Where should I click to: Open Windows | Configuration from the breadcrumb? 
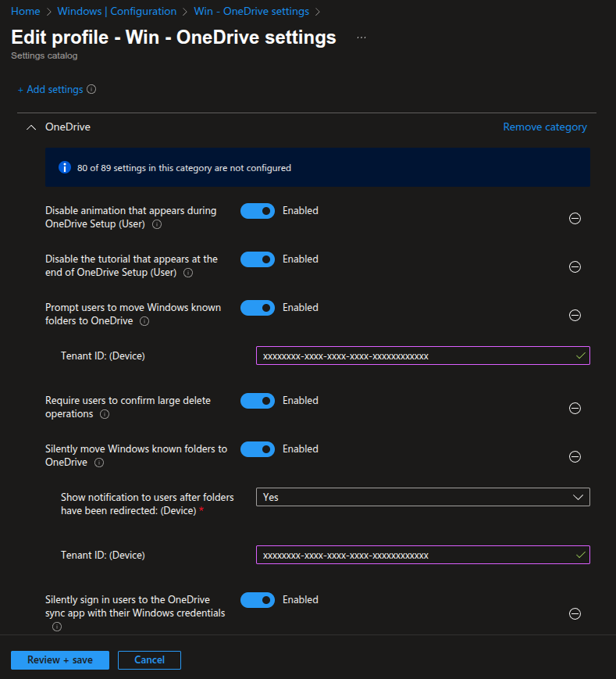pyautogui.click(x=116, y=11)
